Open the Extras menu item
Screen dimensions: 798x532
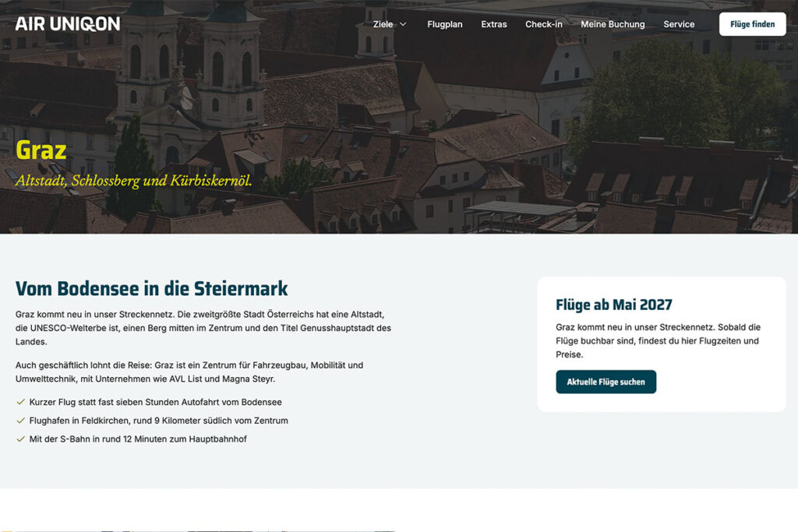click(493, 24)
